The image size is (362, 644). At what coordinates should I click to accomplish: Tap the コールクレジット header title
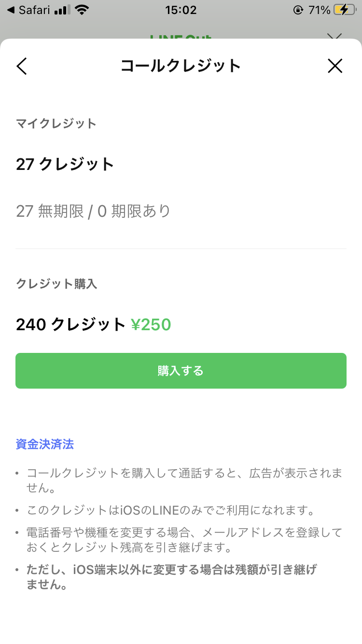[181, 66]
